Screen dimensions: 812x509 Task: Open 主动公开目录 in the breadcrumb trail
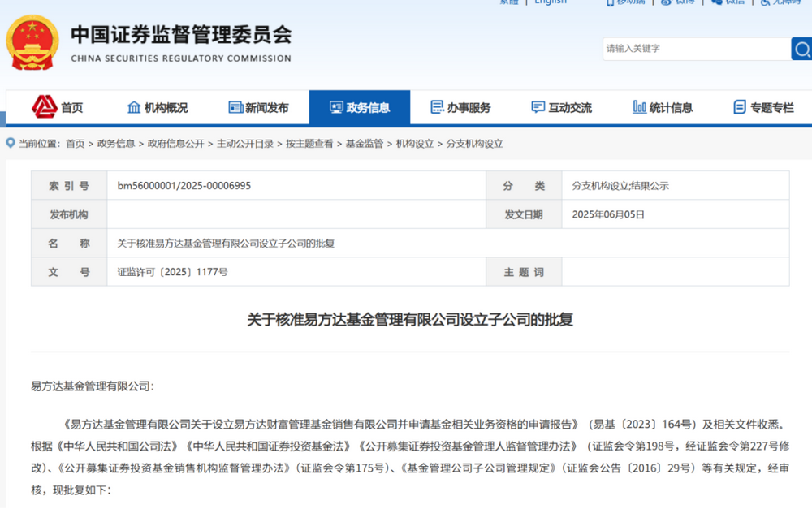pos(244,144)
